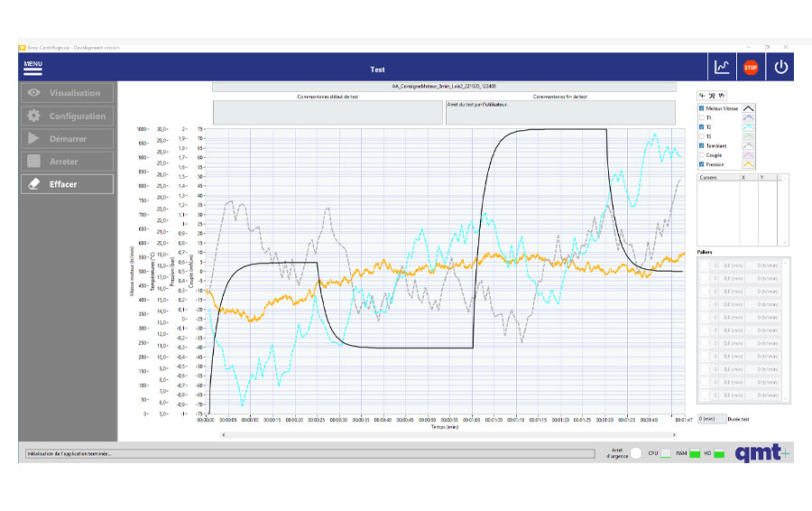Uncheck the Moteur Vitesse curve checkbox

[x=702, y=108]
